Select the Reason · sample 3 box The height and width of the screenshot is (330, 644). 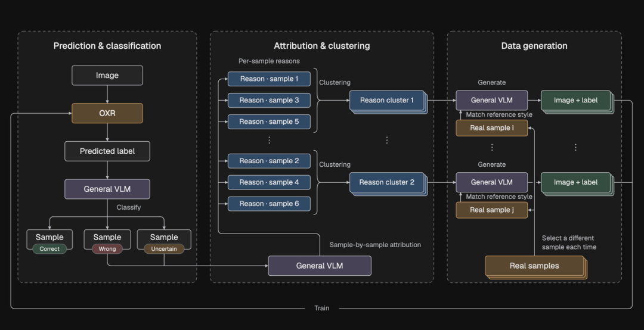(x=269, y=100)
